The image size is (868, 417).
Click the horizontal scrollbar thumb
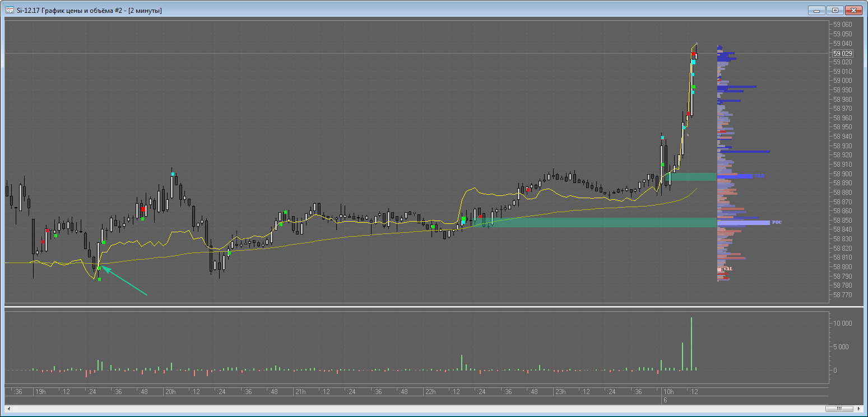[x=840, y=408]
